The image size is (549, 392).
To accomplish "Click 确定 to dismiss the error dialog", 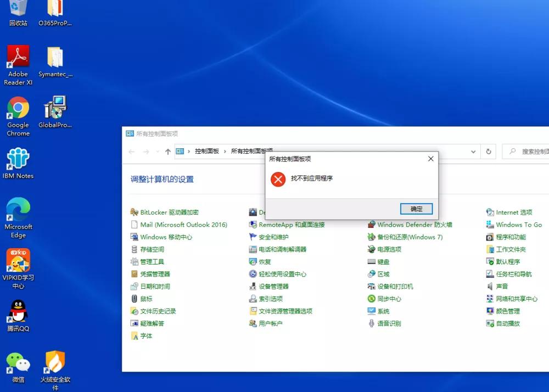I will pos(416,209).
